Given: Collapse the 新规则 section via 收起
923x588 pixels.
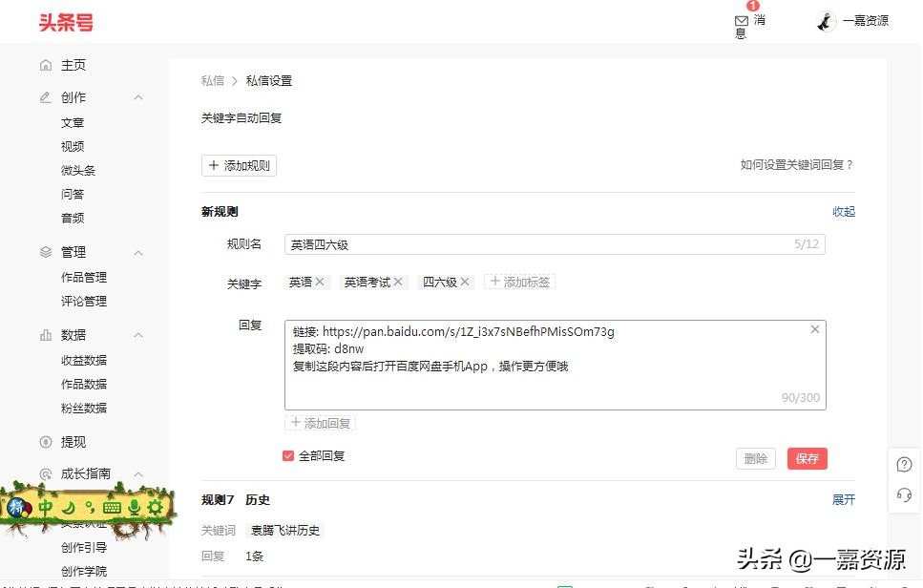Looking at the screenshot, I should coord(843,211).
